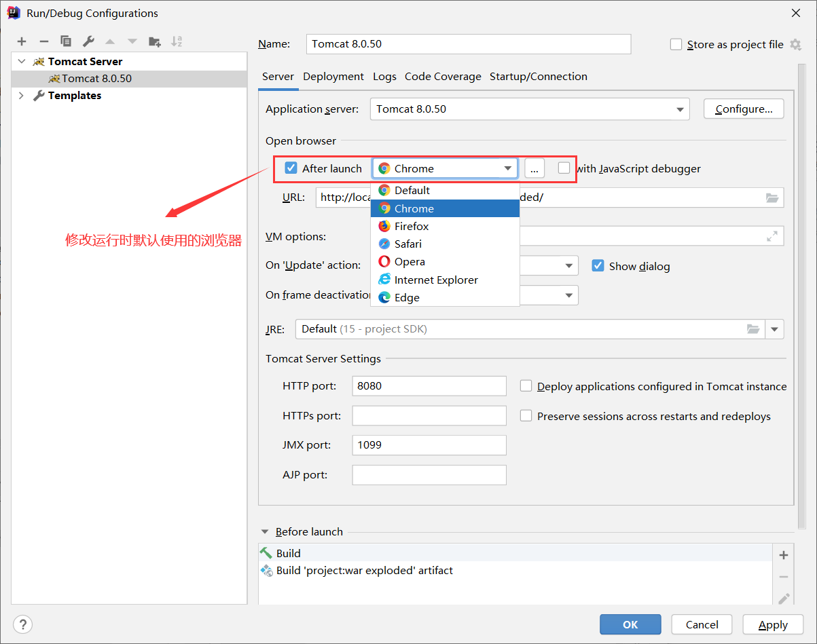Open Store as project file gear settings
Screen dimensions: 817x644
click(796, 45)
